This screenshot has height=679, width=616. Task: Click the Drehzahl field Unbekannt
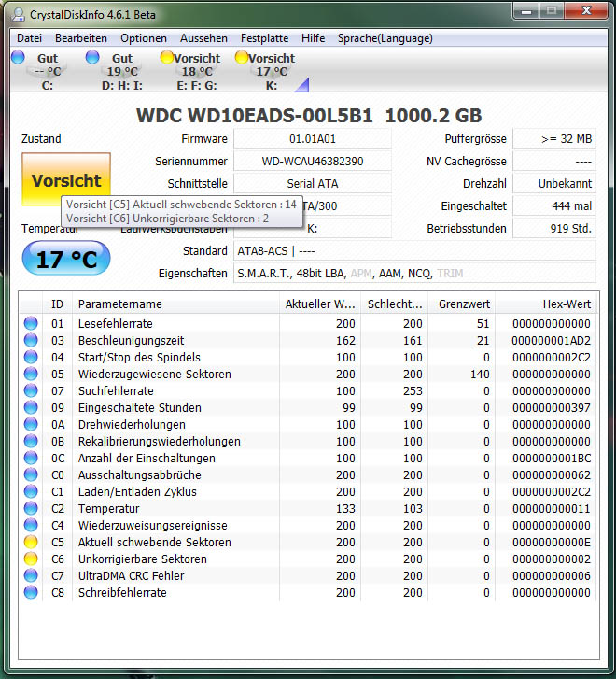[554, 184]
